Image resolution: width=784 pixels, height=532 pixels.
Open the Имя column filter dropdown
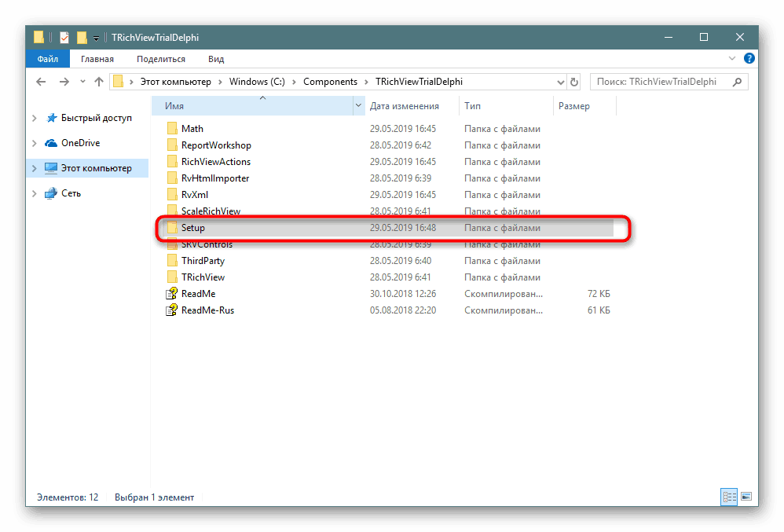pos(358,106)
